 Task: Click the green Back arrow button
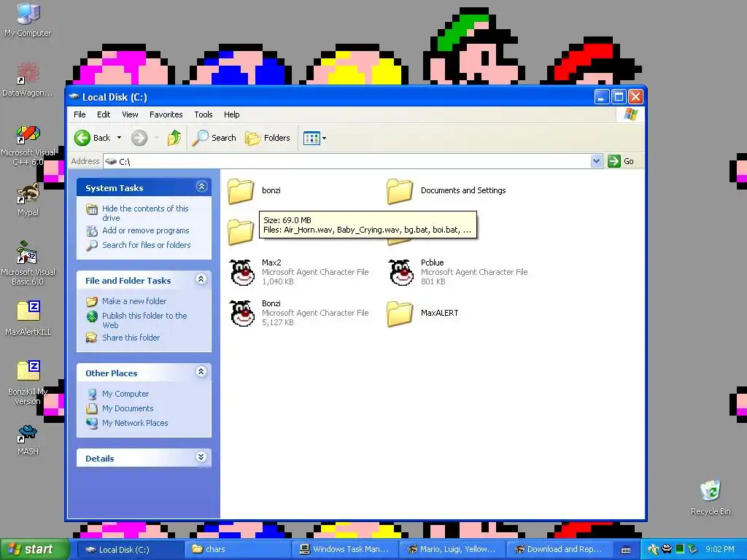[93, 138]
